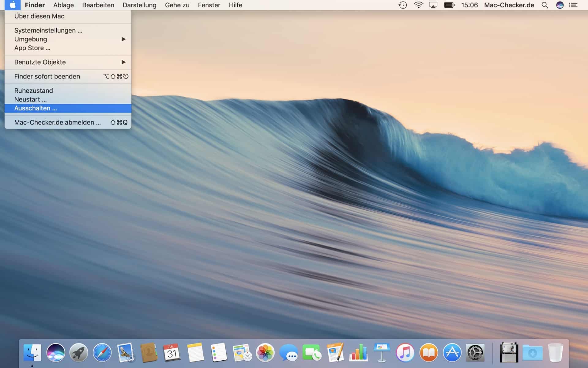Open AirPlay display menu icon
588x368 pixels.
[x=433, y=5]
